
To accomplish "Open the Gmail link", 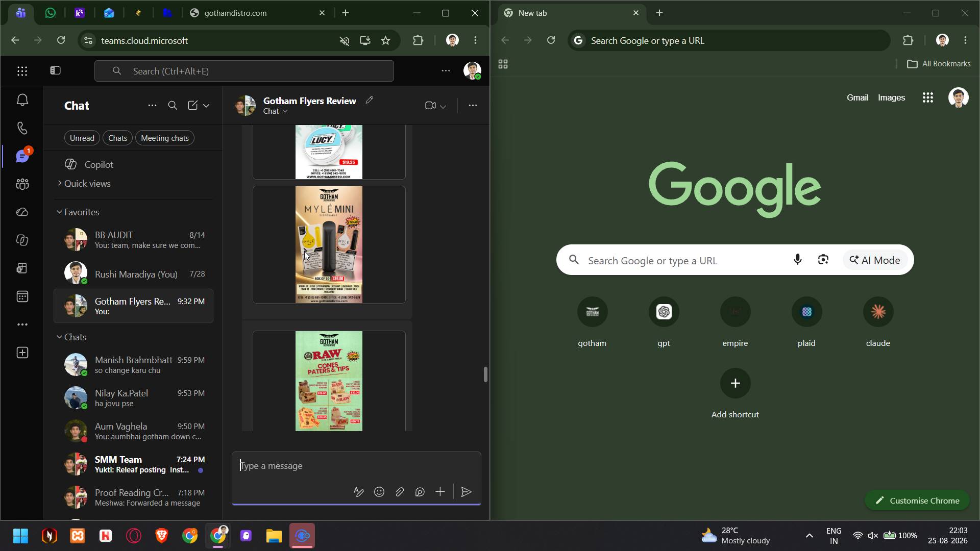I will (857, 97).
